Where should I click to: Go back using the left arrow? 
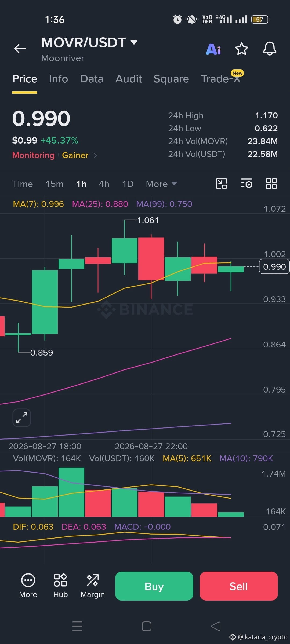20,49
